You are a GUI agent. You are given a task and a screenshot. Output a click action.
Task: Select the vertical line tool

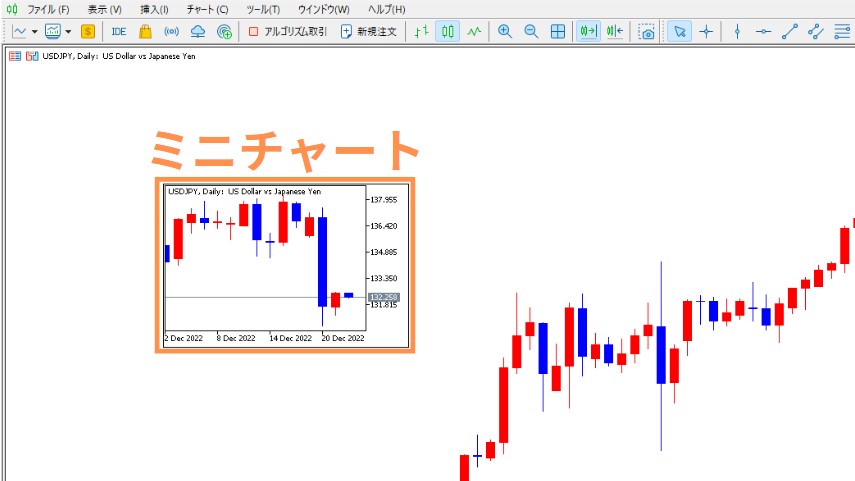[x=737, y=32]
